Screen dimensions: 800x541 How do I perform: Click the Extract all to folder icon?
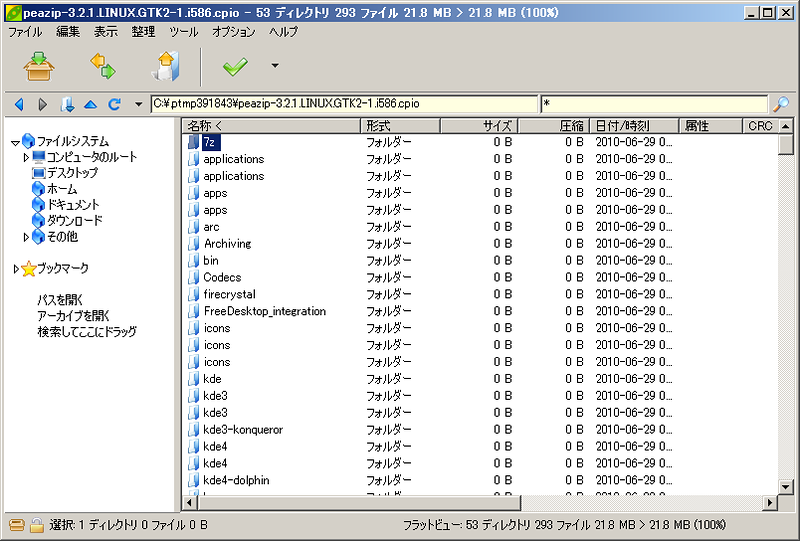pos(166,66)
